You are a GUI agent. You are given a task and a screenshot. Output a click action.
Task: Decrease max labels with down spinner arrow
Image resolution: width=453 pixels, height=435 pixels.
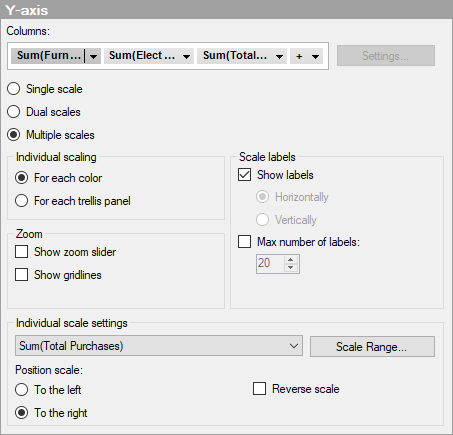point(291,267)
